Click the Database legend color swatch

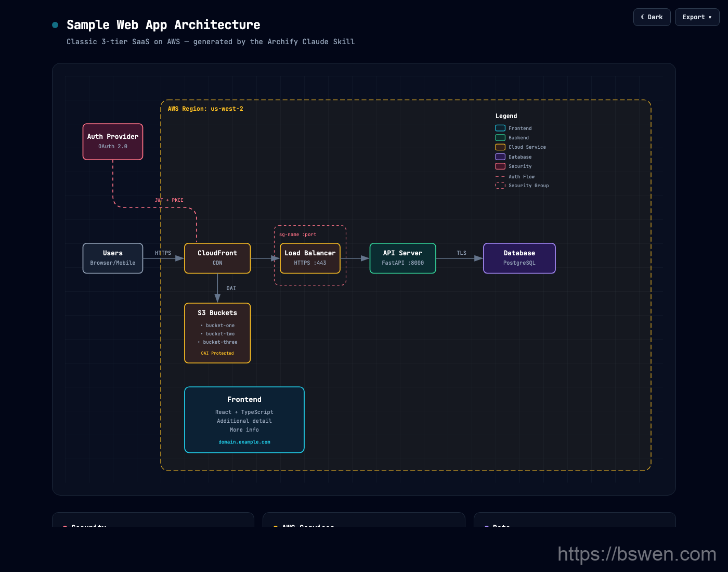(500, 157)
